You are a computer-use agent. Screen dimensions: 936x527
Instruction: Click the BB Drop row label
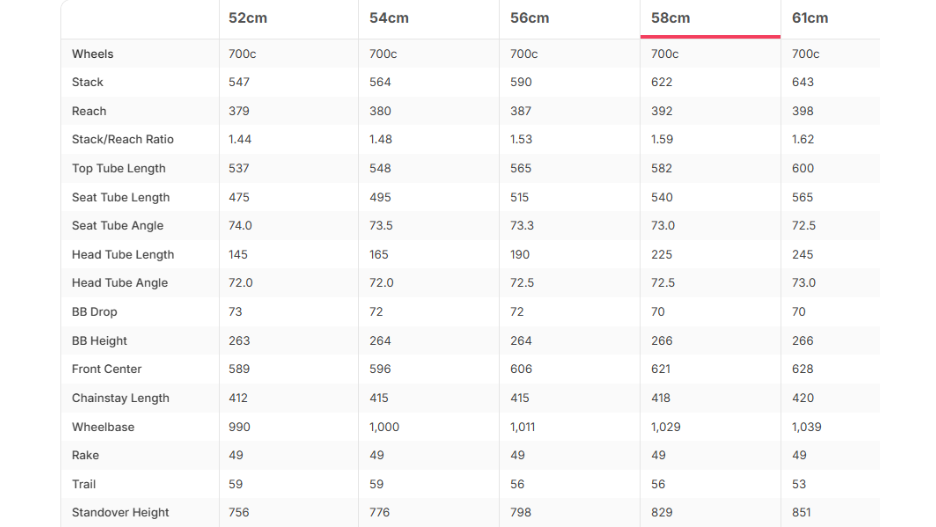click(94, 312)
